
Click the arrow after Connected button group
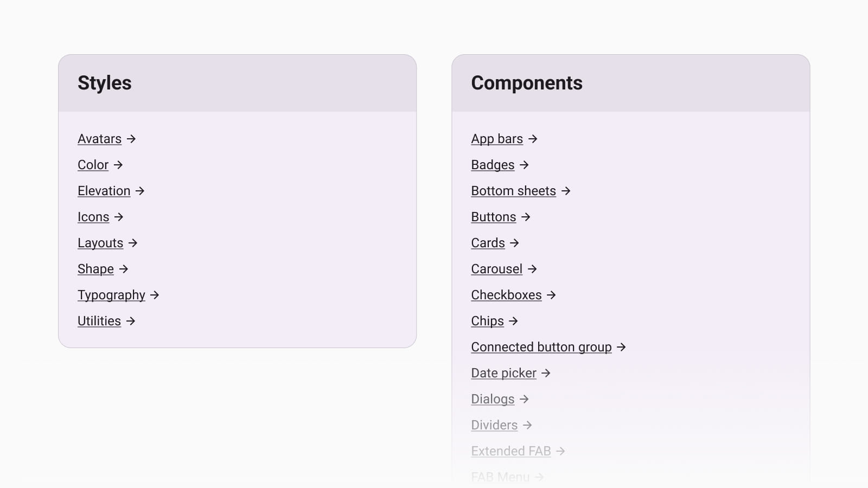[621, 348]
